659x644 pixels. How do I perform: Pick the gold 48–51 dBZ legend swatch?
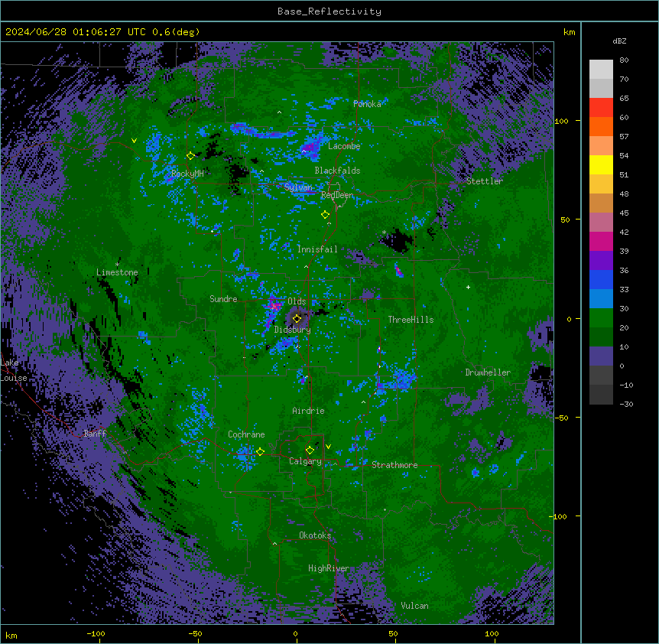coord(601,184)
